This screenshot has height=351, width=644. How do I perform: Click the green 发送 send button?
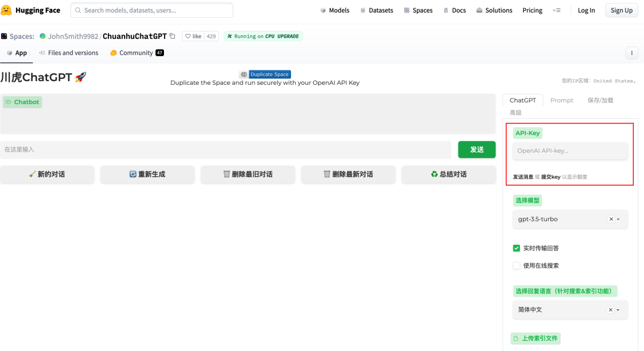[x=477, y=150]
